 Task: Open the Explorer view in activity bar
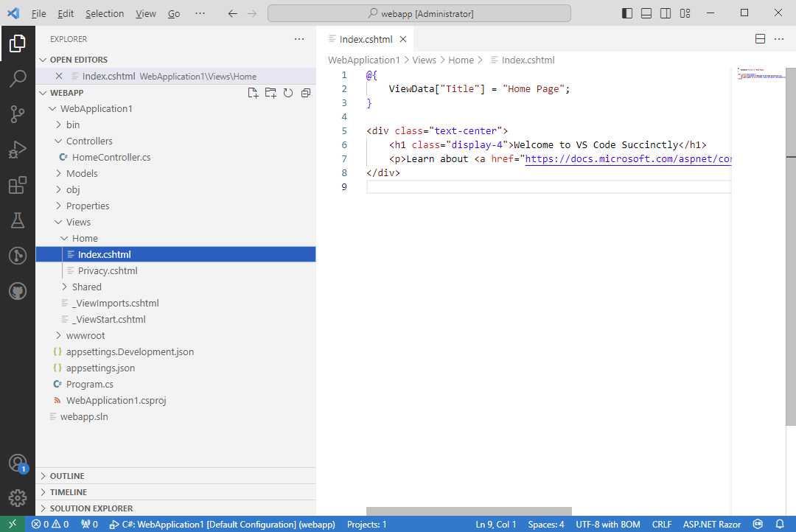(17, 43)
